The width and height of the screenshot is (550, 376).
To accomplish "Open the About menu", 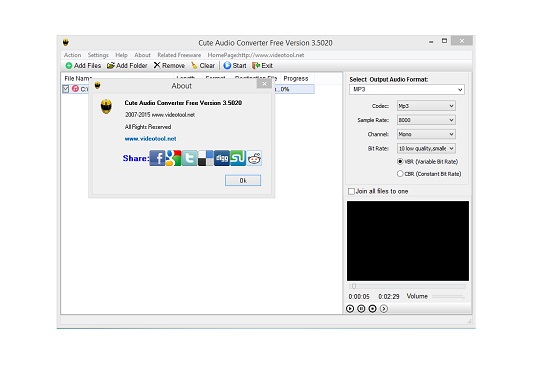I will pyautogui.click(x=142, y=55).
